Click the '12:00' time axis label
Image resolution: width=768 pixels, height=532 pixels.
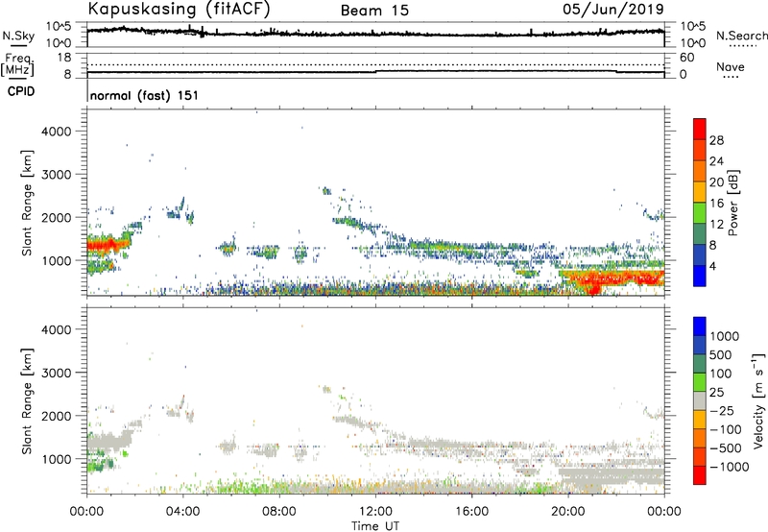coord(375,512)
